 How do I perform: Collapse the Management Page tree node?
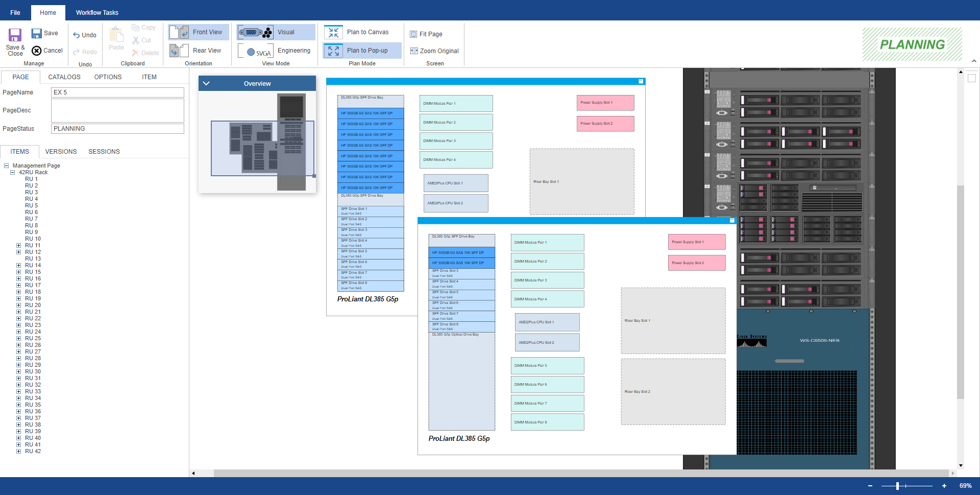coord(6,166)
